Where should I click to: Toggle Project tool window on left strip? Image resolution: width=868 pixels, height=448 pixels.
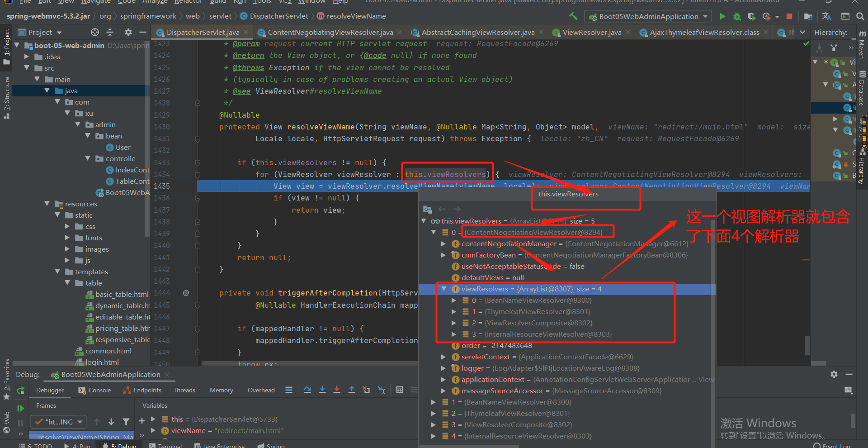point(7,47)
